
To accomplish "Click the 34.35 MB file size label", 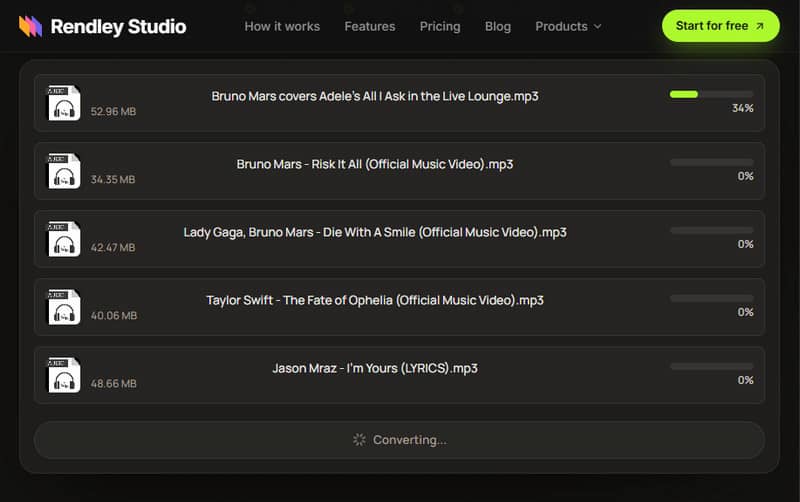I will (113, 180).
